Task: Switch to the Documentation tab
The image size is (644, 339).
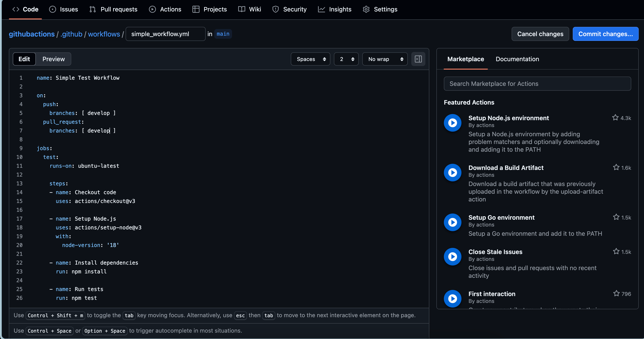Action: (x=517, y=59)
